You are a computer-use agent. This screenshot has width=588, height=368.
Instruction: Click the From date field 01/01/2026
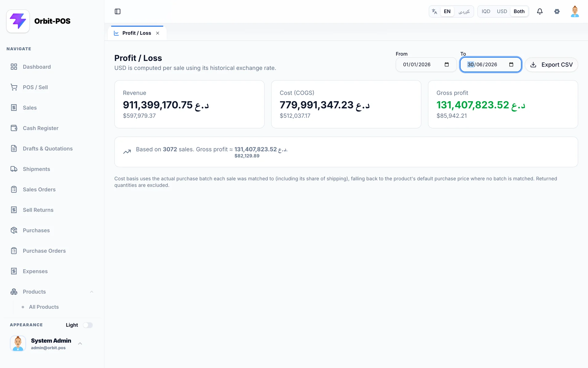pyautogui.click(x=426, y=65)
